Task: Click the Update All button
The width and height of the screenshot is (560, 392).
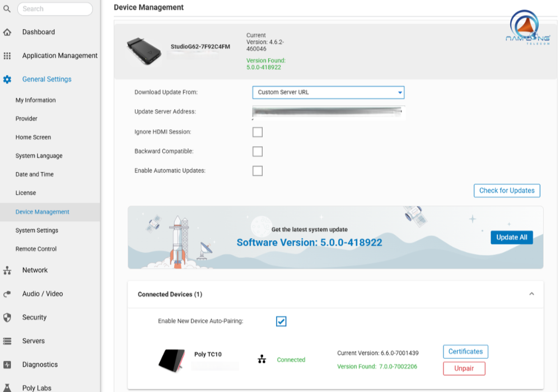Action: [511, 237]
